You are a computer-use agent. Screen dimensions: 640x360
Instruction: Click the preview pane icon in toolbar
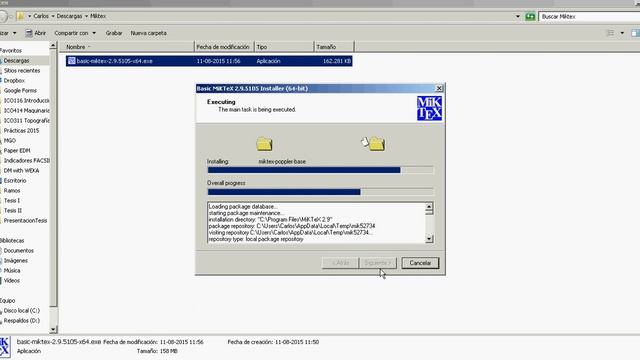(635, 33)
